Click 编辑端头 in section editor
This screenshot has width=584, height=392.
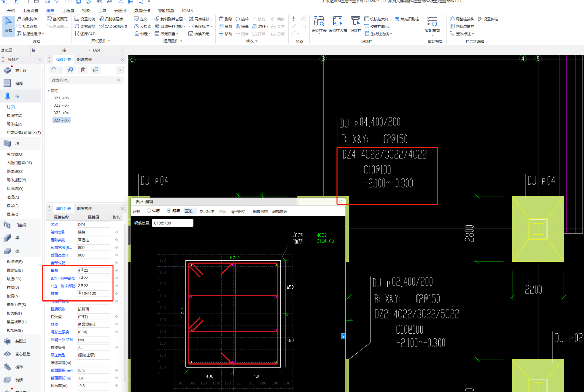pyautogui.click(x=279, y=211)
